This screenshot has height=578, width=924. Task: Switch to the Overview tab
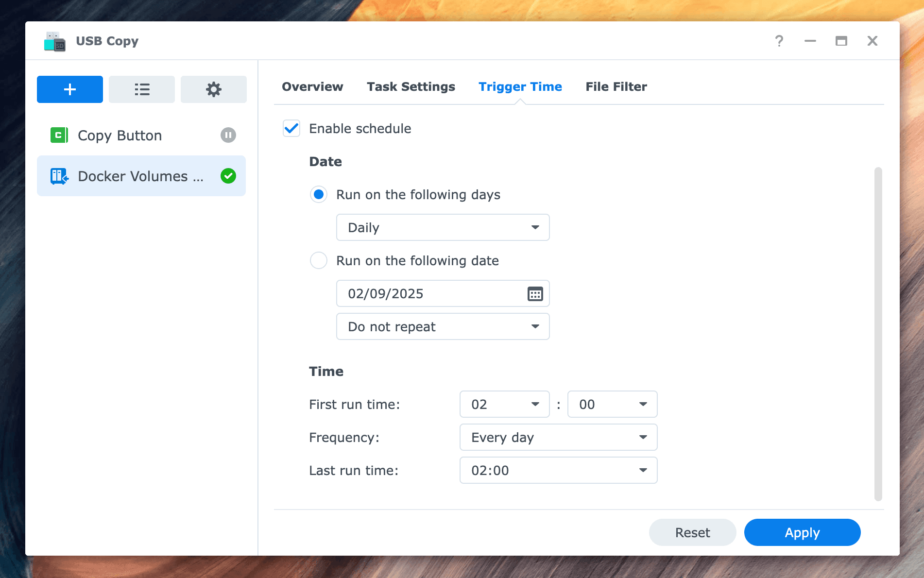[312, 86]
